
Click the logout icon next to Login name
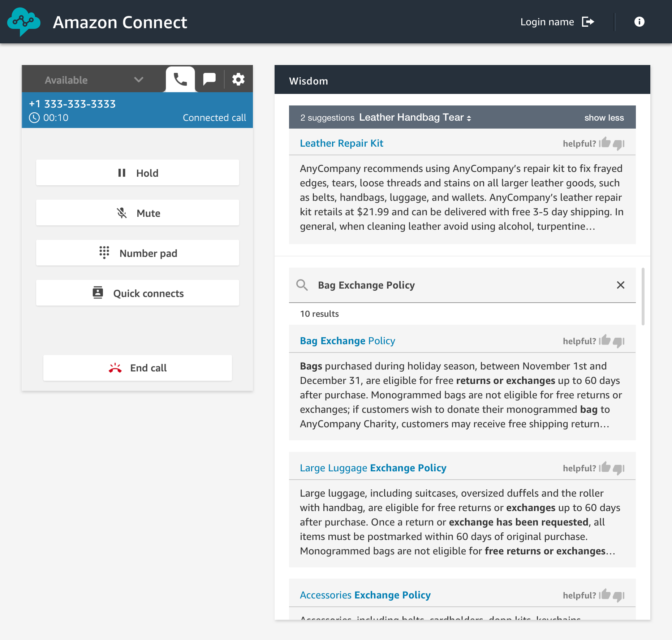pos(588,22)
